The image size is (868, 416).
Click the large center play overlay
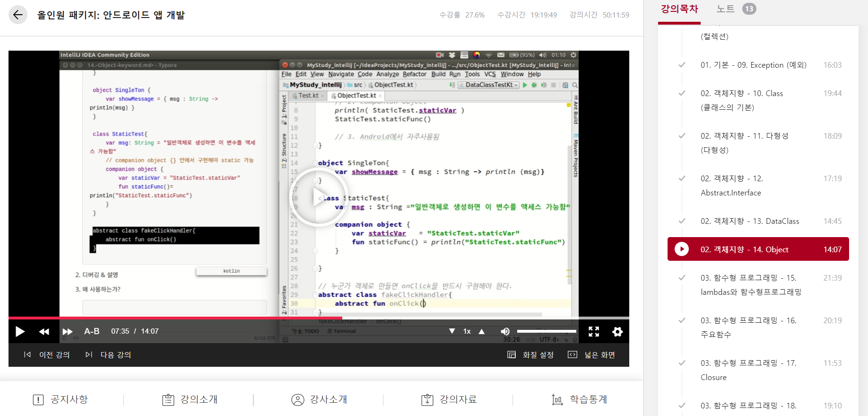pyautogui.click(x=318, y=197)
